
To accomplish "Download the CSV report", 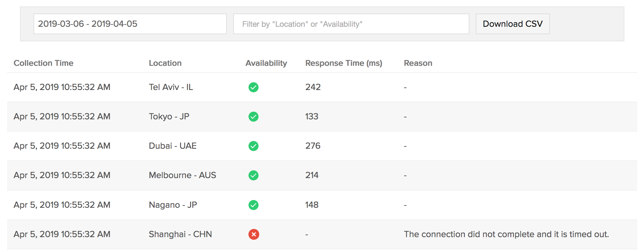I will [x=513, y=24].
